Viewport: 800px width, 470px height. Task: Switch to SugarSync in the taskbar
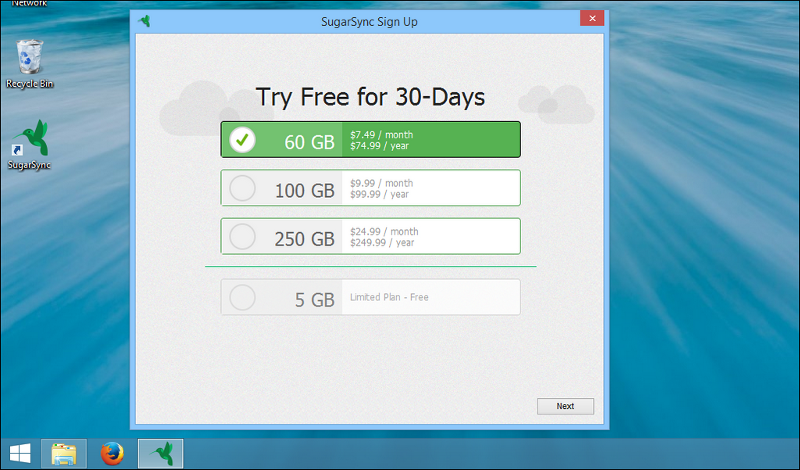coord(160,453)
